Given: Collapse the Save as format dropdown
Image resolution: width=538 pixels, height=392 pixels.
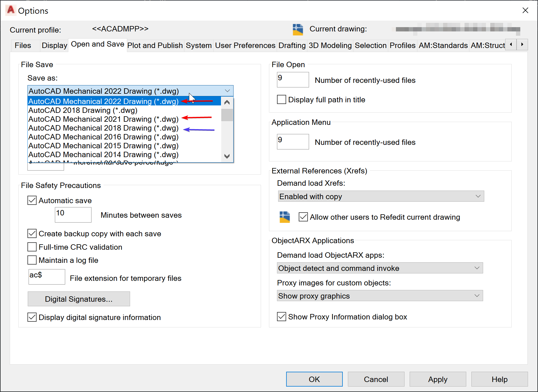Looking at the screenshot, I should [227, 91].
